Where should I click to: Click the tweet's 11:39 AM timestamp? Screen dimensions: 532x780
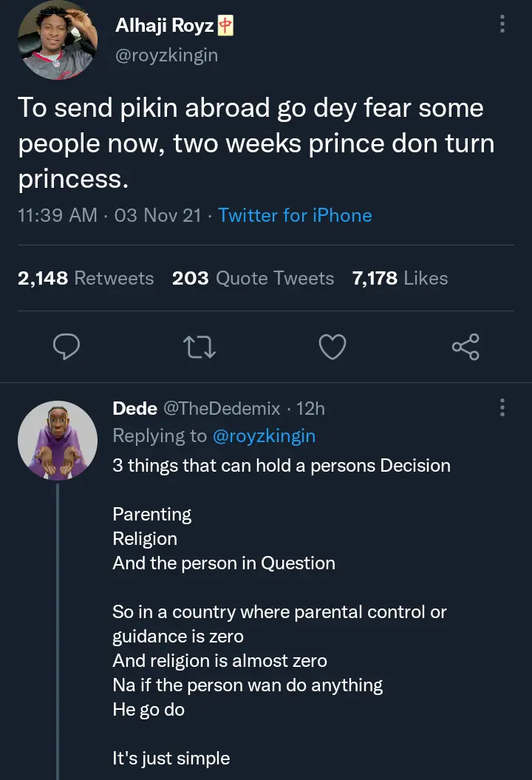[x=56, y=215]
